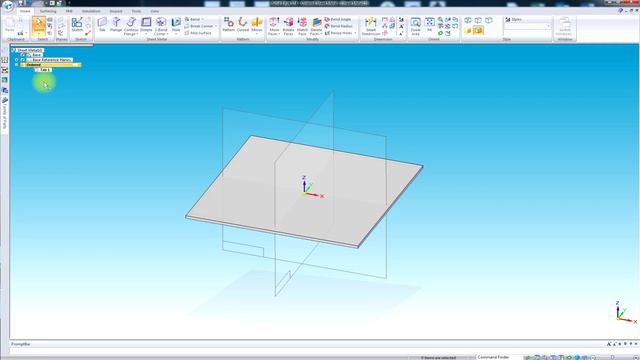Screen dimensions: 640x360
Task: Click the Command Finder search field
Action: point(499,357)
